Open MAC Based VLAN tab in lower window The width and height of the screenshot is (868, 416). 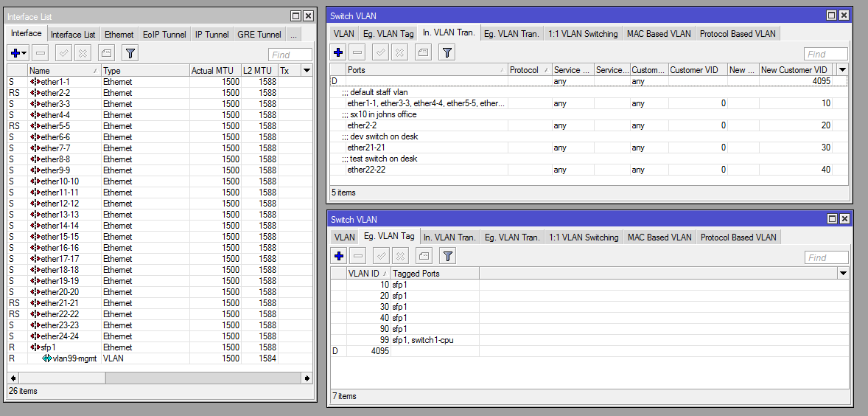pos(659,237)
